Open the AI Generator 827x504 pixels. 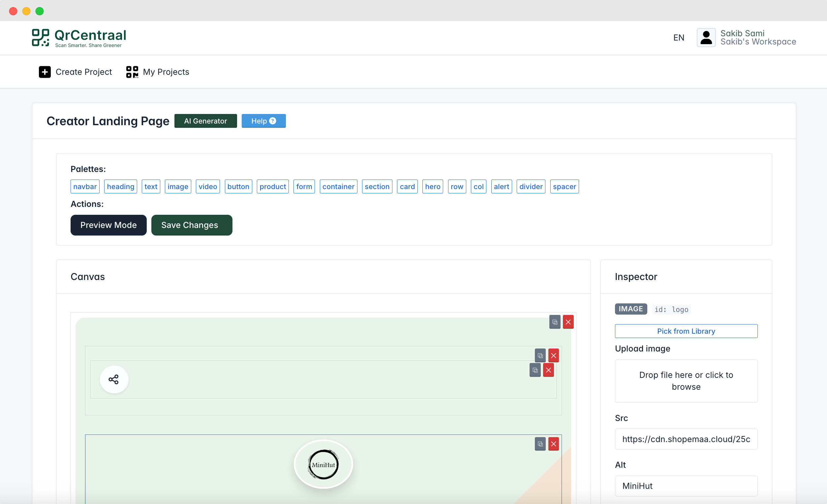tap(205, 121)
